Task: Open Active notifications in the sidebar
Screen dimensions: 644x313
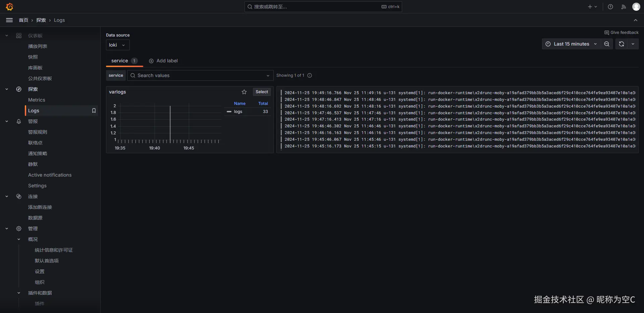Action: 50,175
